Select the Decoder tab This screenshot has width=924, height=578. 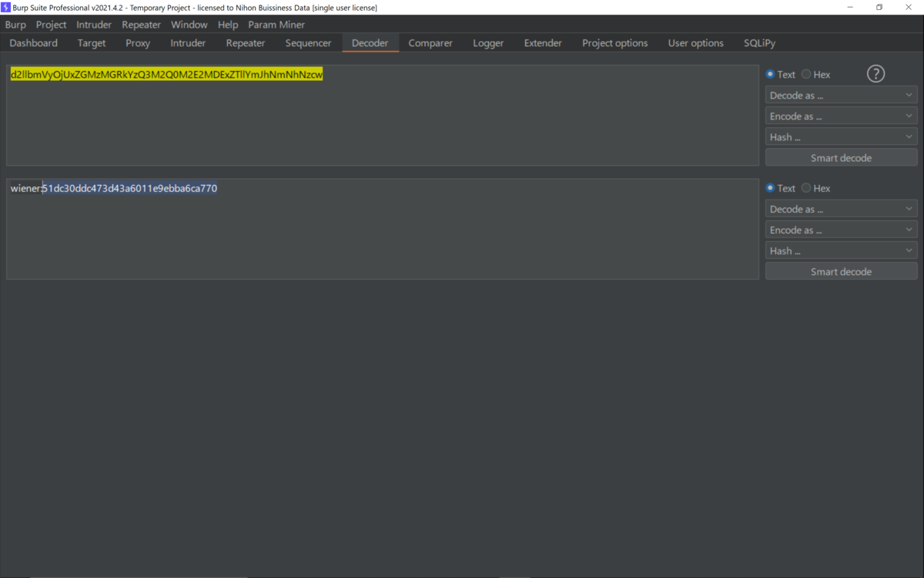[x=370, y=43]
